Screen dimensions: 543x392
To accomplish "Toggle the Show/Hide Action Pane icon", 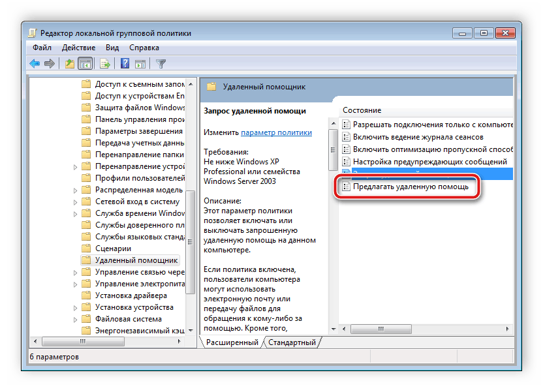I will point(139,63).
